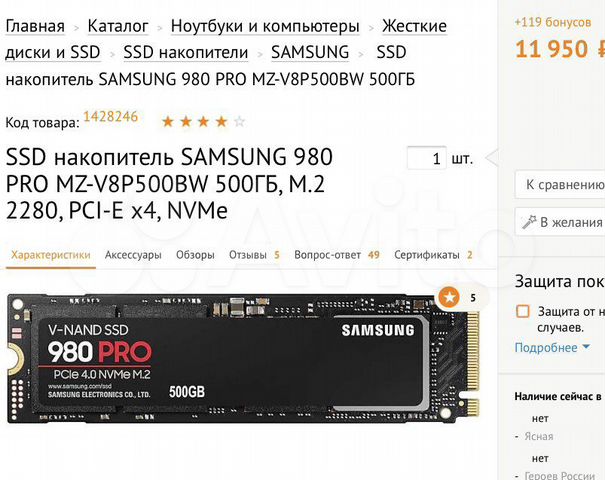The width and height of the screenshot is (605, 480).
Task: Click the magic wand wishlist icon
Action: click(529, 222)
